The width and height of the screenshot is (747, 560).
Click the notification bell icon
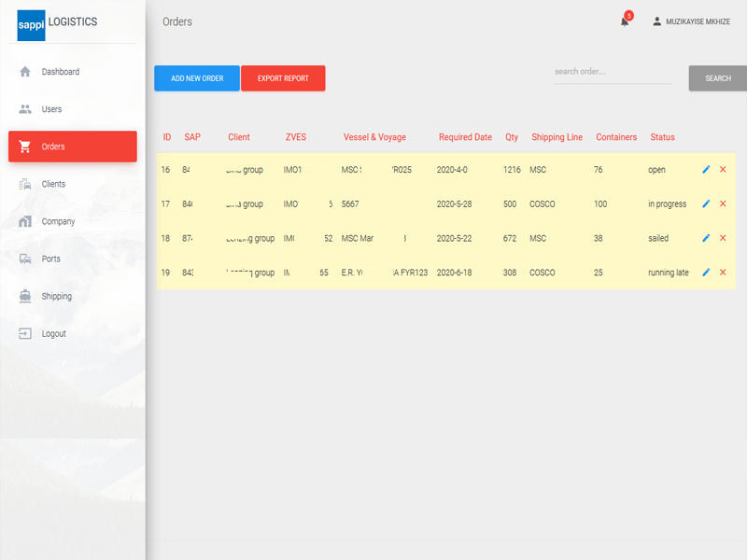tap(625, 21)
